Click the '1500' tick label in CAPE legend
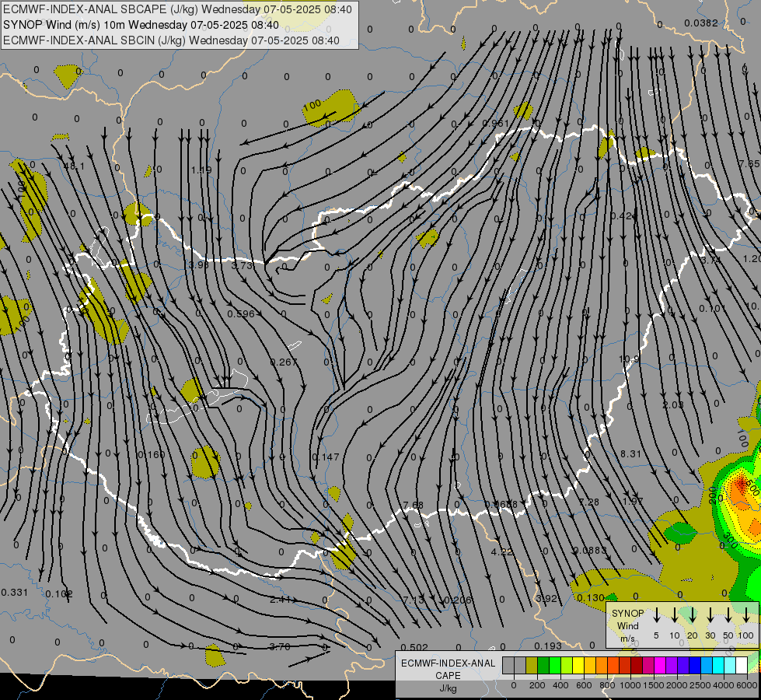The width and height of the screenshot is (761, 700). click(x=653, y=685)
